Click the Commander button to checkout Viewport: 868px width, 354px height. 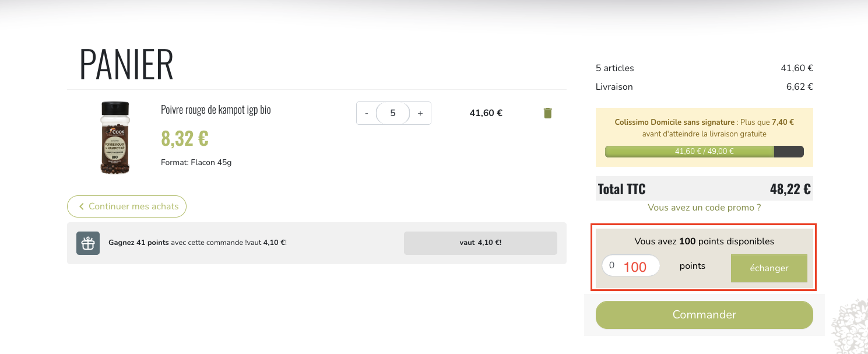(x=704, y=315)
